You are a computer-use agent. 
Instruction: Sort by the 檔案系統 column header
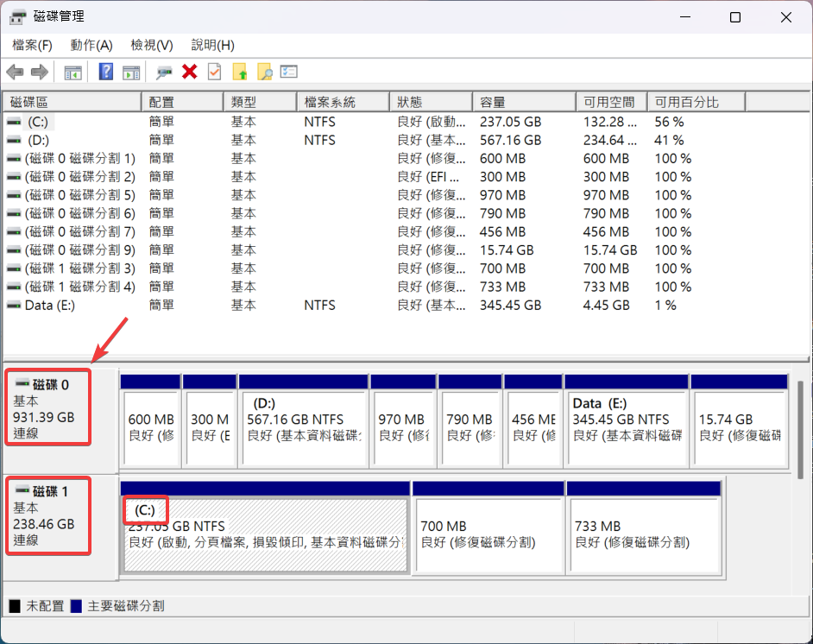(343, 102)
